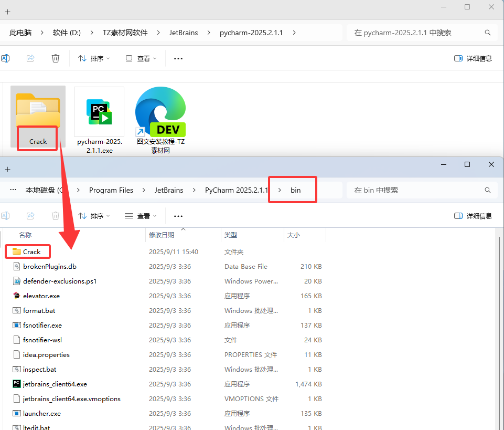Image resolution: width=504 pixels, height=430 pixels.
Task: Click the trash delete icon in pycharm-2025.2.1.1 window
Action: (x=56, y=58)
